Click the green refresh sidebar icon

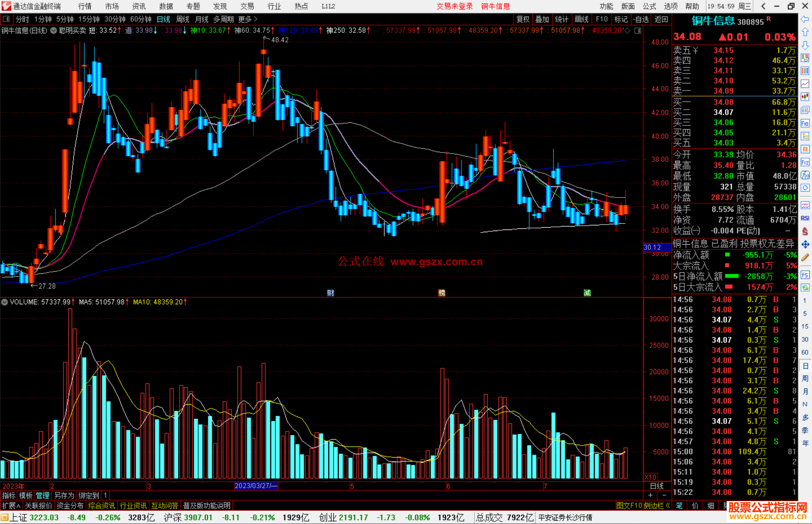[x=805, y=288]
